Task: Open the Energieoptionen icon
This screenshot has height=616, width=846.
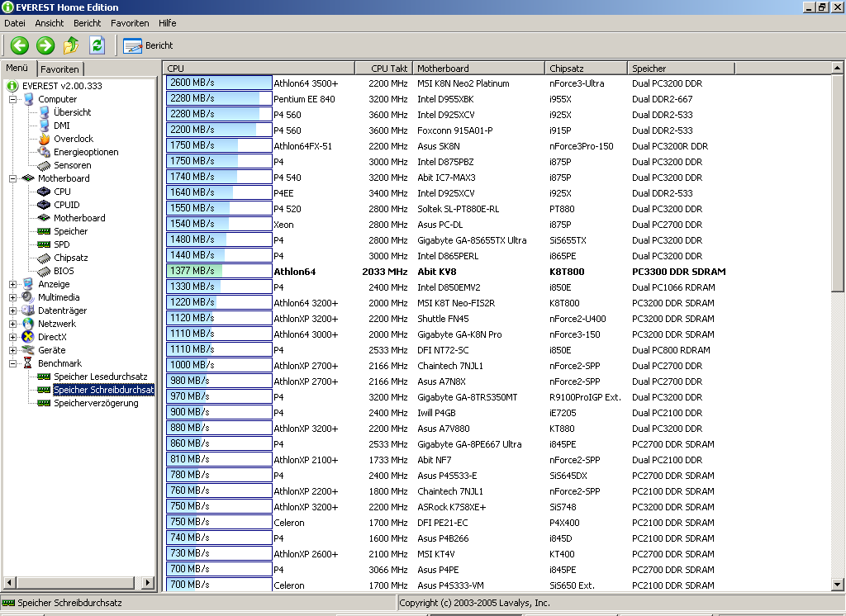Action: point(45,152)
